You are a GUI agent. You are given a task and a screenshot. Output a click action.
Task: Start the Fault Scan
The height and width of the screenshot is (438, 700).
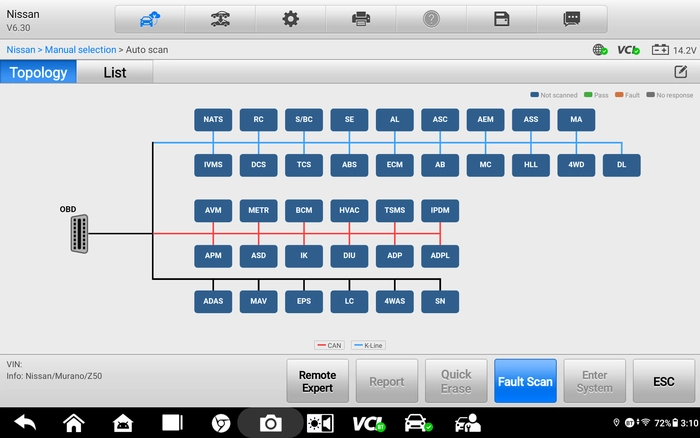coord(525,381)
